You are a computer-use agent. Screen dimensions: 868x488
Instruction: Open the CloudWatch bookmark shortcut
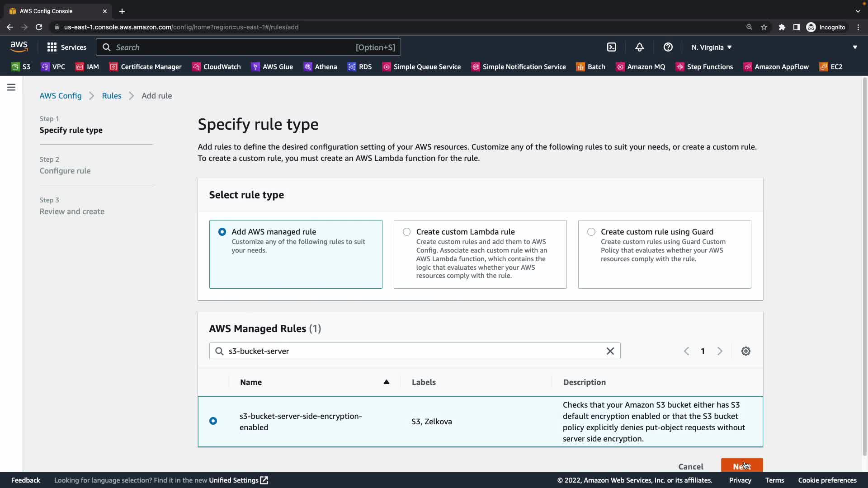(x=216, y=67)
